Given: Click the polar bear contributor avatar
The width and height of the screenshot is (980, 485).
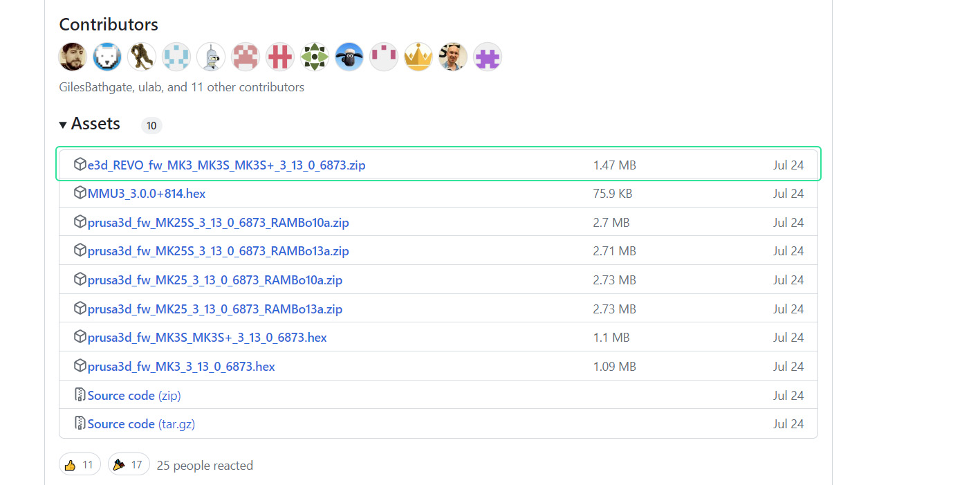Looking at the screenshot, I should click(107, 57).
